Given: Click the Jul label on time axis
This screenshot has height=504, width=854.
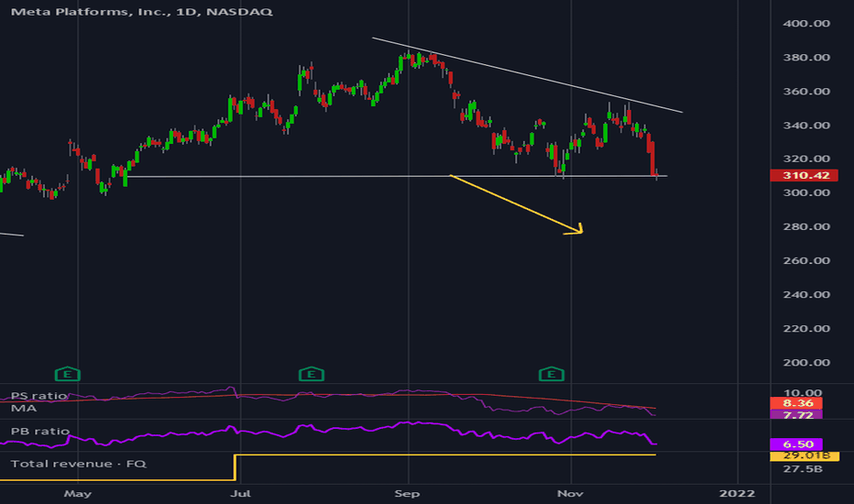Looking at the screenshot, I should pyautogui.click(x=240, y=494).
